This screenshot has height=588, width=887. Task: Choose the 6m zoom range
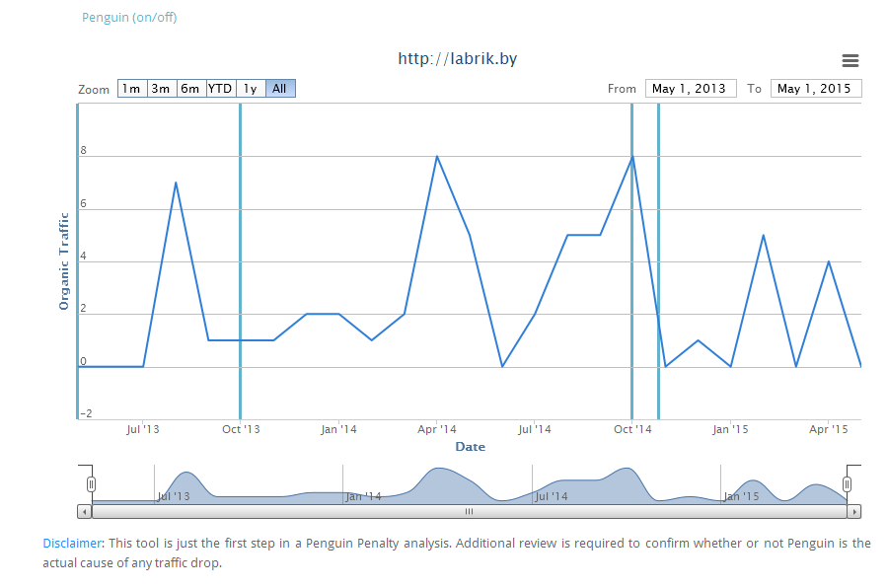click(x=190, y=89)
